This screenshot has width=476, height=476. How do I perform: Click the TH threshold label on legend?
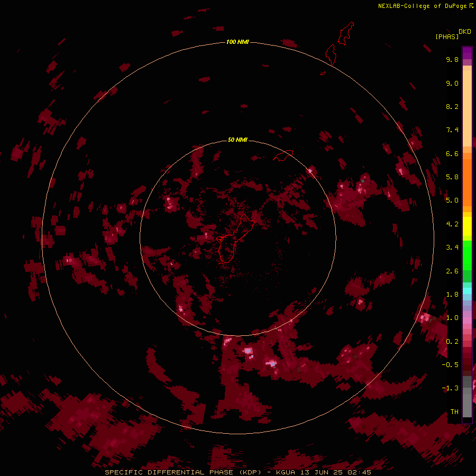tap(454, 411)
